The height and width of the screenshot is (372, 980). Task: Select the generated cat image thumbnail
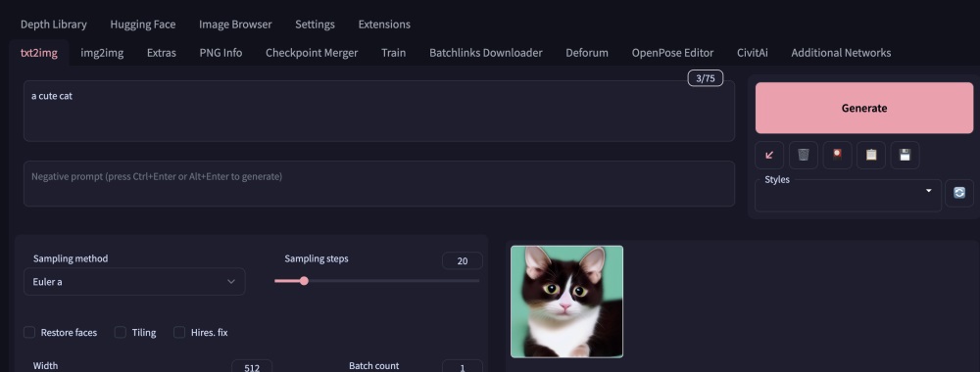(566, 302)
